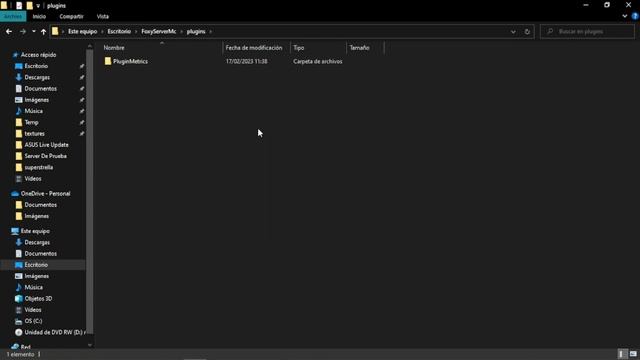Image resolution: width=640 pixels, height=360 pixels.
Task: Click the forward navigation arrow
Action: tap(23, 31)
